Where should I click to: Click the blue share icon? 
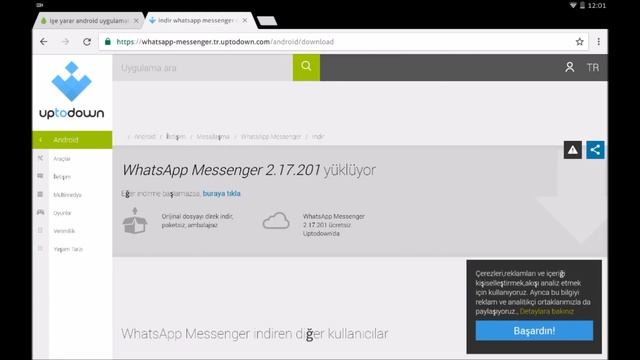click(x=595, y=150)
